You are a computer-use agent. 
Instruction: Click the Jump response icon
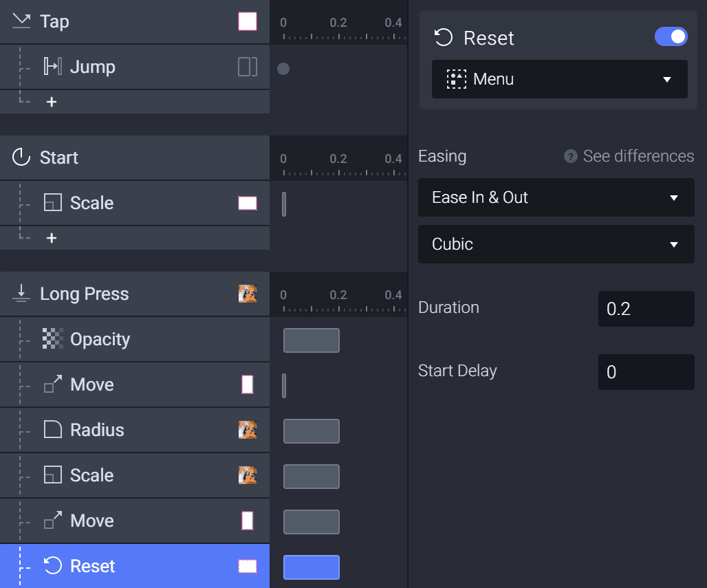[53, 66]
